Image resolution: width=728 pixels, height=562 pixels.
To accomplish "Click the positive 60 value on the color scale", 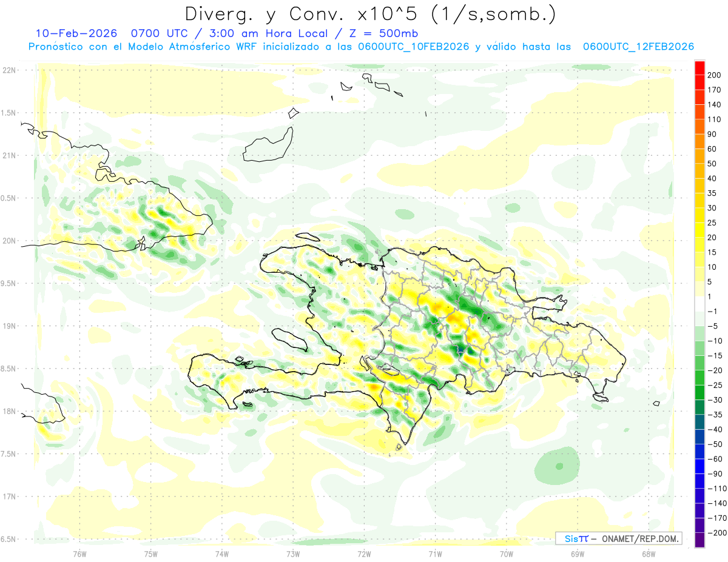I will 713,149.
